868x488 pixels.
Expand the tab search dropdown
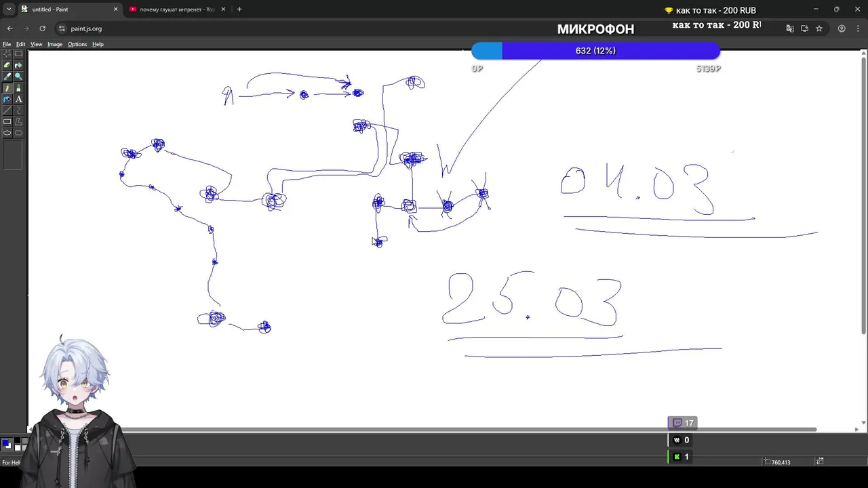[9, 9]
